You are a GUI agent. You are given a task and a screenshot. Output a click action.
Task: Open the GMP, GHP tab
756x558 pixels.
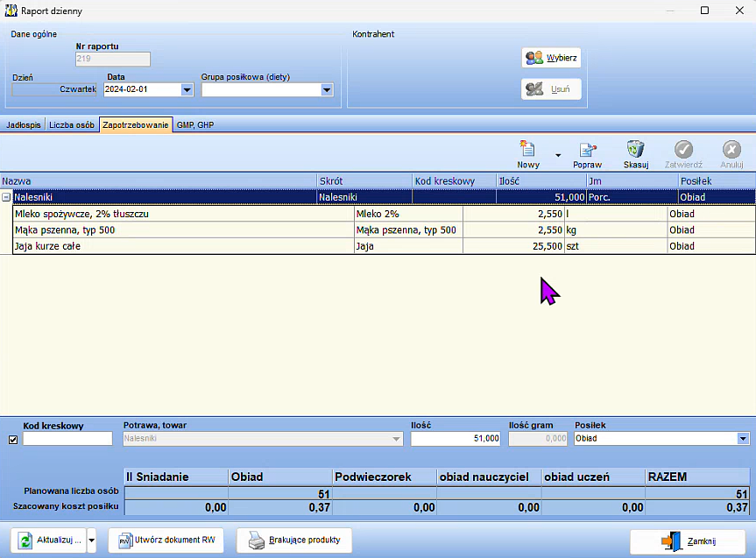click(x=195, y=125)
